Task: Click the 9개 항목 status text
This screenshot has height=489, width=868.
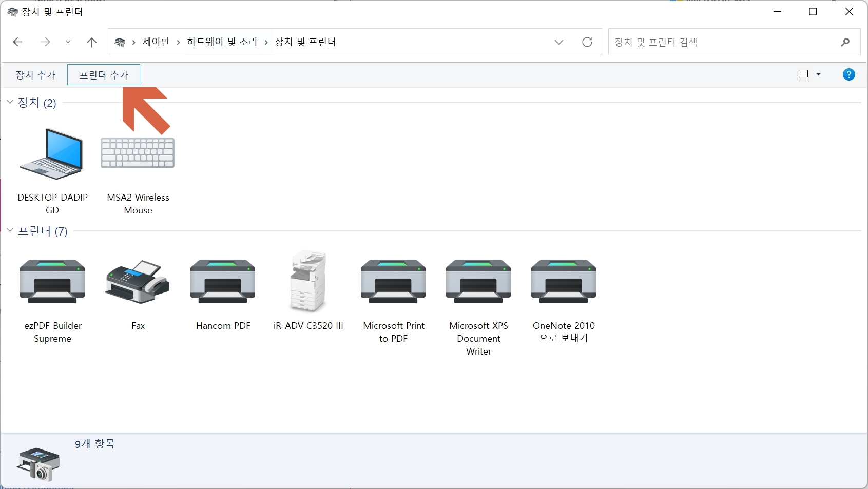Action: [x=95, y=444]
